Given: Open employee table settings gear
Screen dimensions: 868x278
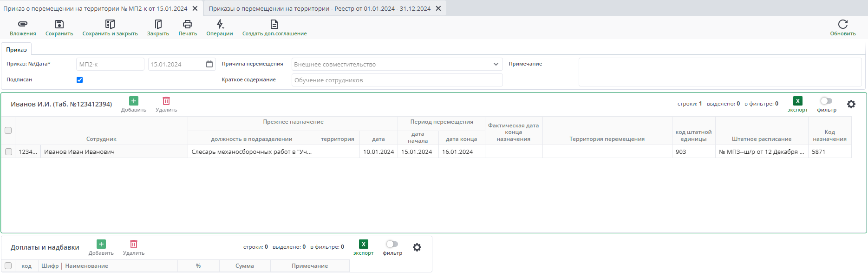Looking at the screenshot, I should pos(851,104).
